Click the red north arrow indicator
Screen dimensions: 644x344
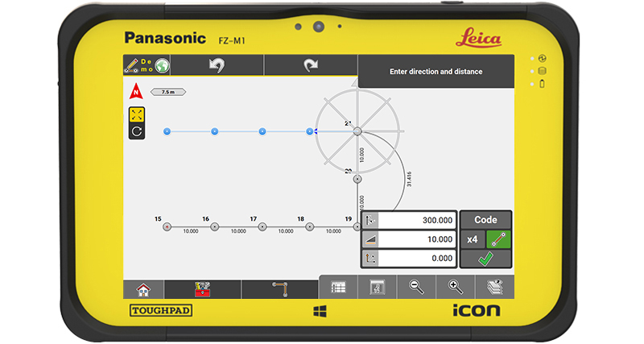coord(136,91)
